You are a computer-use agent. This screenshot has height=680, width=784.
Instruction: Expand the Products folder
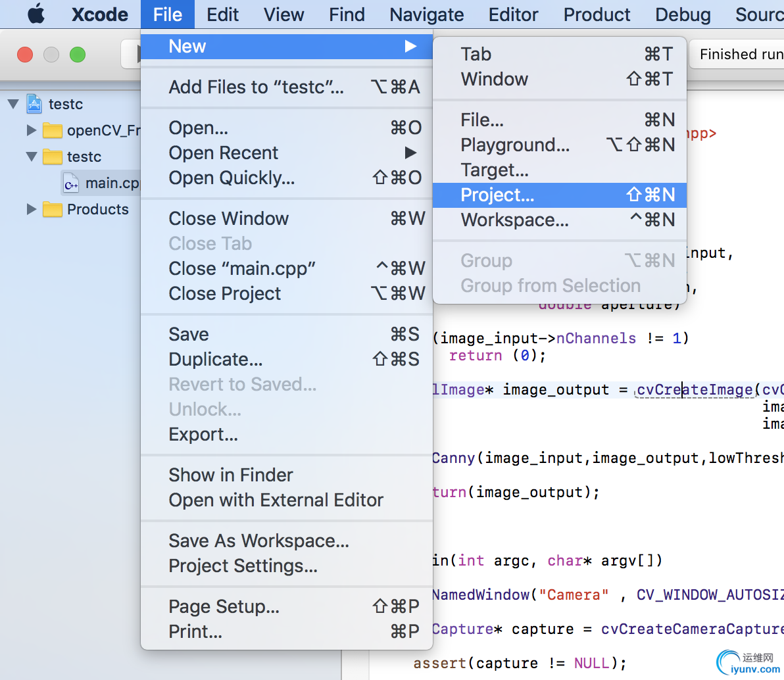[x=32, y=209]
